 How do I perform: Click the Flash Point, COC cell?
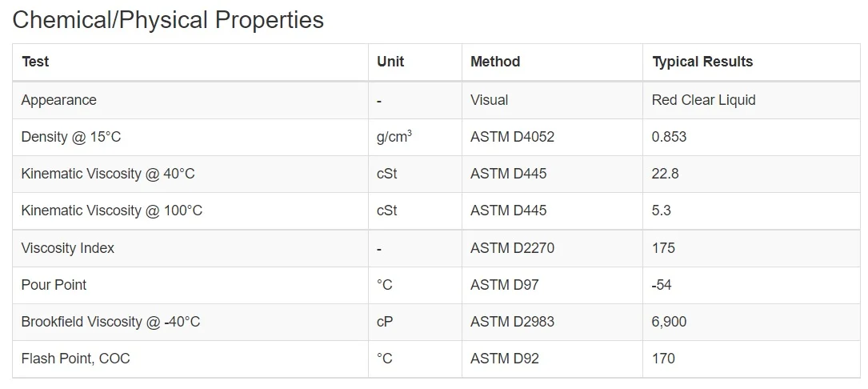75,359
